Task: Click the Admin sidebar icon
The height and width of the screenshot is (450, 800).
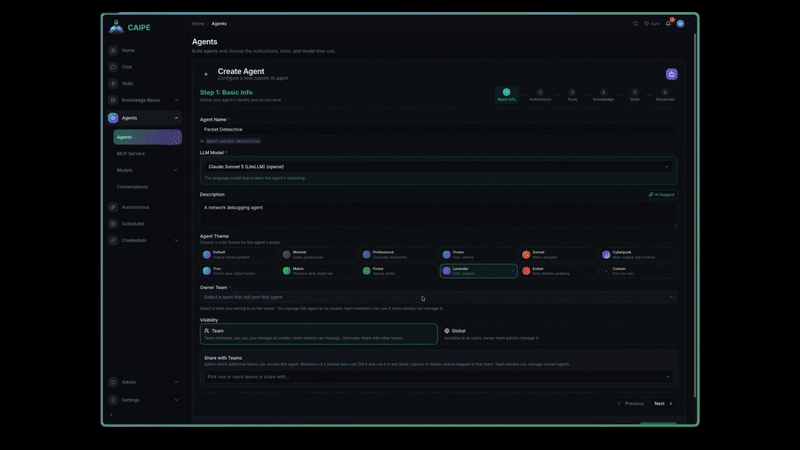Action: (113, 382)
